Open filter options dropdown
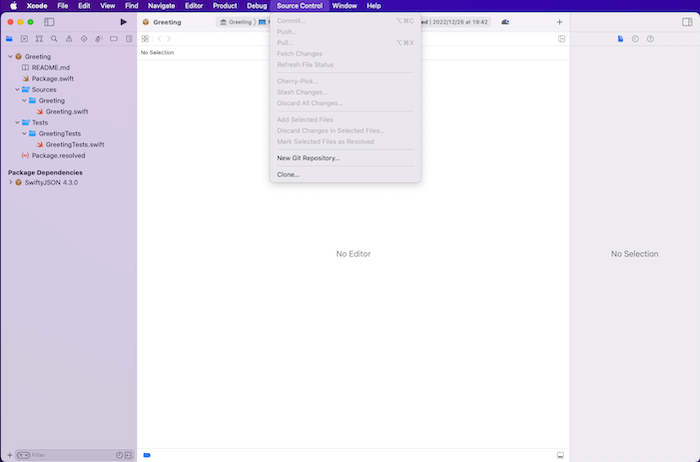 pos(23,455)
